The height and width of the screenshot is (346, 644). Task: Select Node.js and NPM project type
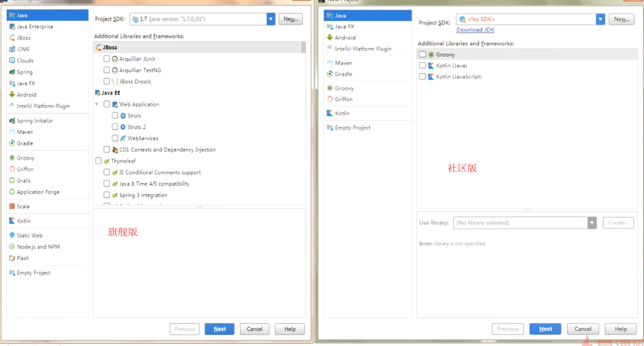point(38,247)
